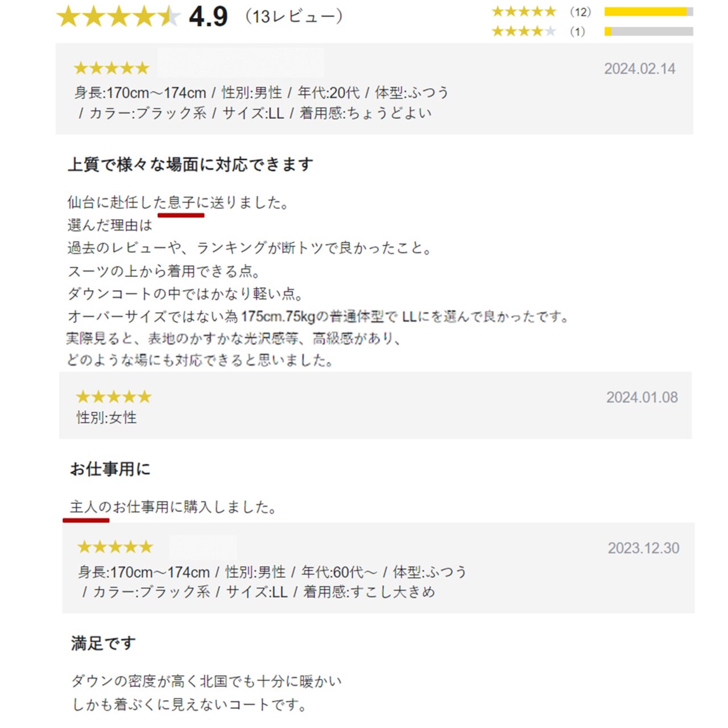Open the review titled お仕事用に
The height and width of the screenshot is (728, 728).
(x=110, y=469)
